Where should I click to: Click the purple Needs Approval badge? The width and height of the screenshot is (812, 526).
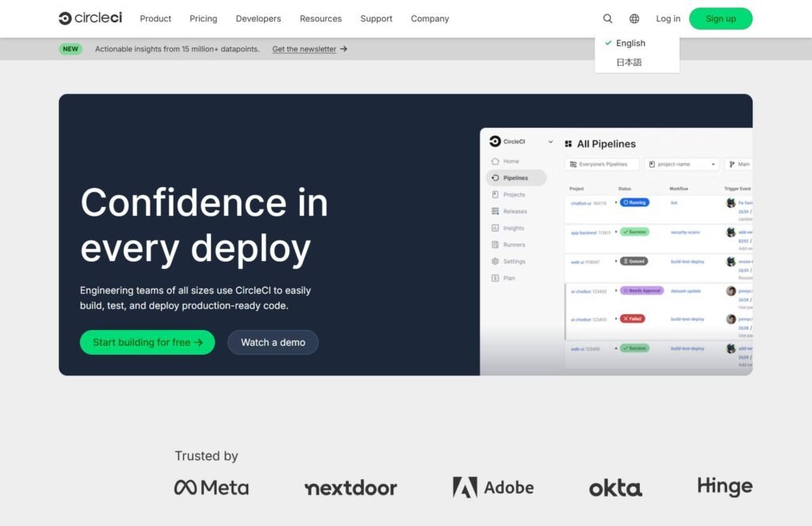coord(642,290)
